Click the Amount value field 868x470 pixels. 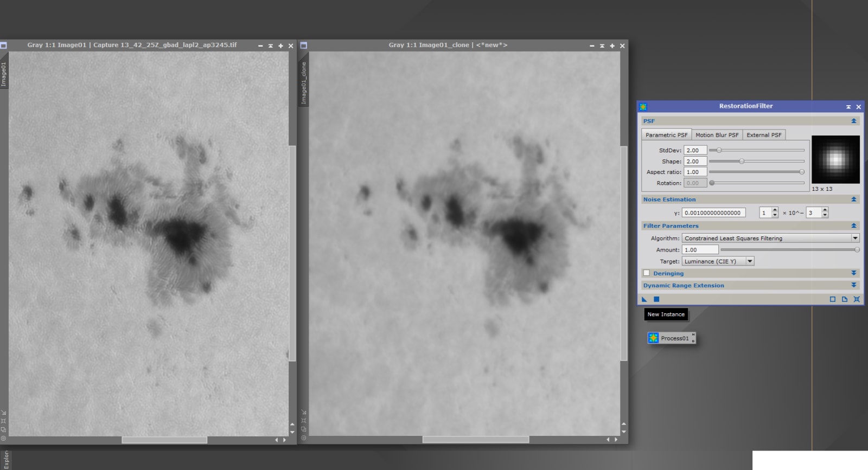[x=700, y=250]
